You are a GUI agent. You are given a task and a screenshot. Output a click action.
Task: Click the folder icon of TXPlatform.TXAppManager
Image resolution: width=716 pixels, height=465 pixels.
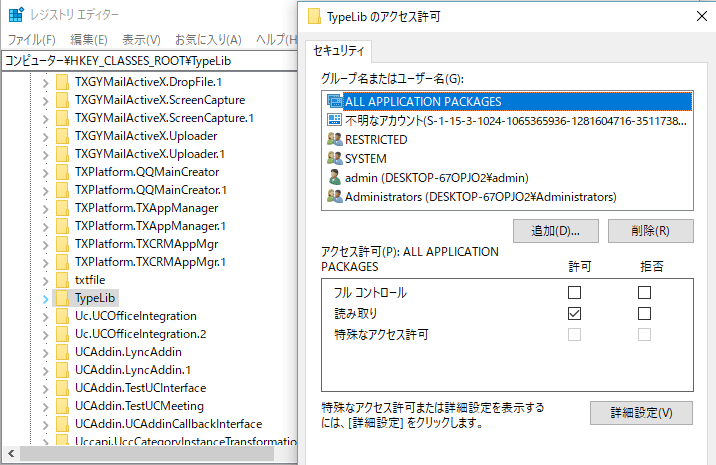(x=63, y=208)
